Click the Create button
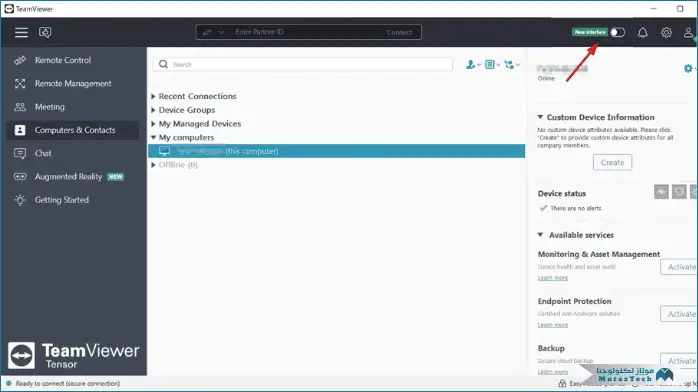Viewport: 698px width, 392px height. coord(612,162)
